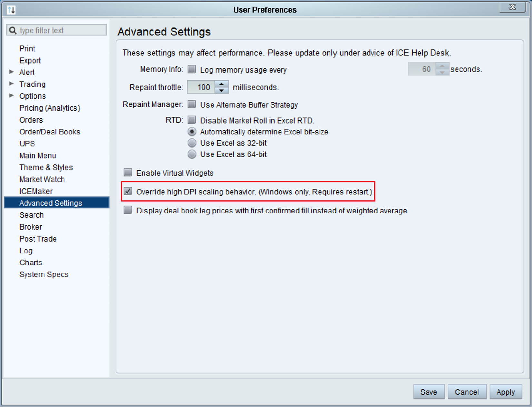Decrease Repaint throttle with down arrow
This screenshot has height=407, width=532.
click(222, 91)
